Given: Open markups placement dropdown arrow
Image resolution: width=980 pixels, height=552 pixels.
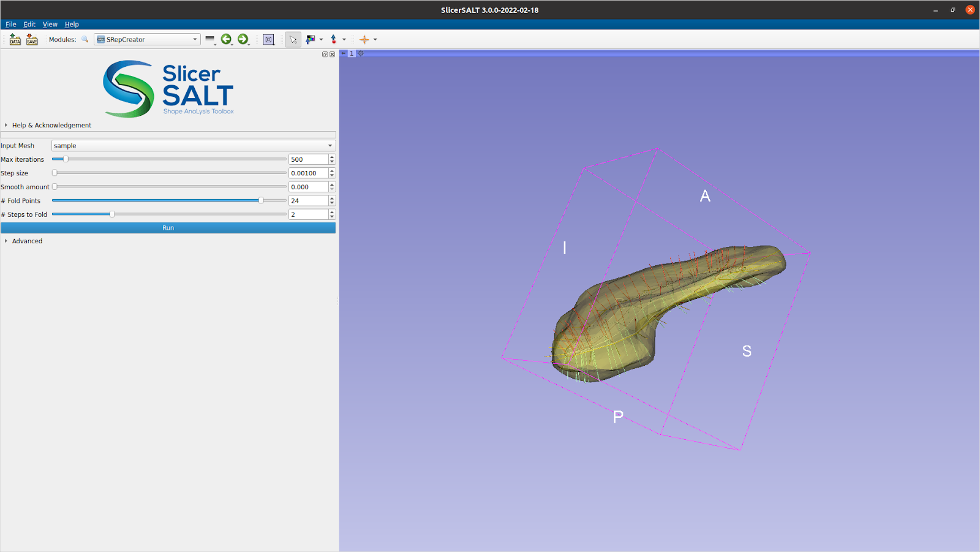Looking at the screenshot, I should 344,39.
